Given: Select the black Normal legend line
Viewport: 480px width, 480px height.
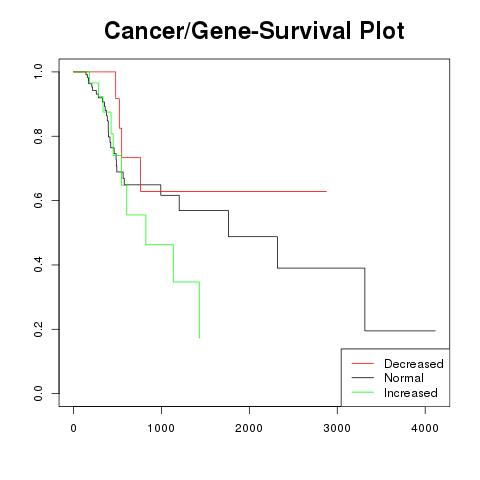Looking at the screenshot, I should click(363, 378).
